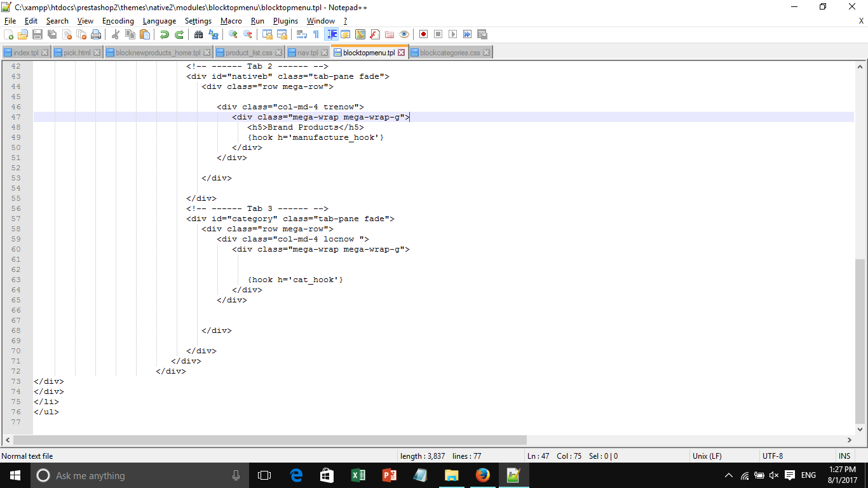Click the Open file folder icon
868x488 pixels.
click(x=23, y=34)
